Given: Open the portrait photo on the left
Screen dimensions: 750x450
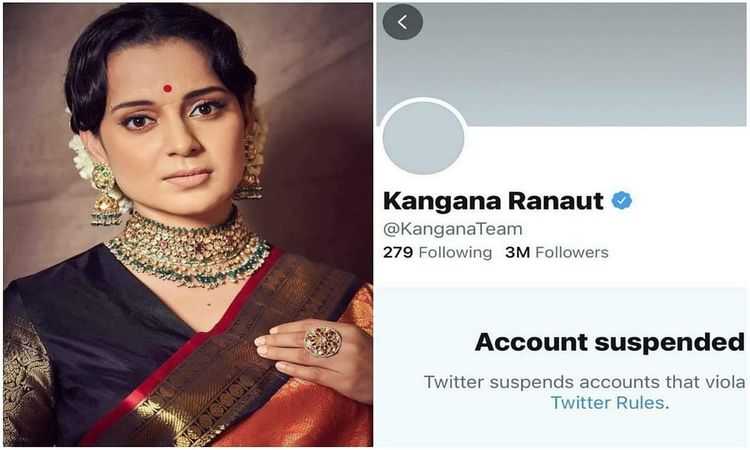Looking at the screenshot, I should click(188, 225).
